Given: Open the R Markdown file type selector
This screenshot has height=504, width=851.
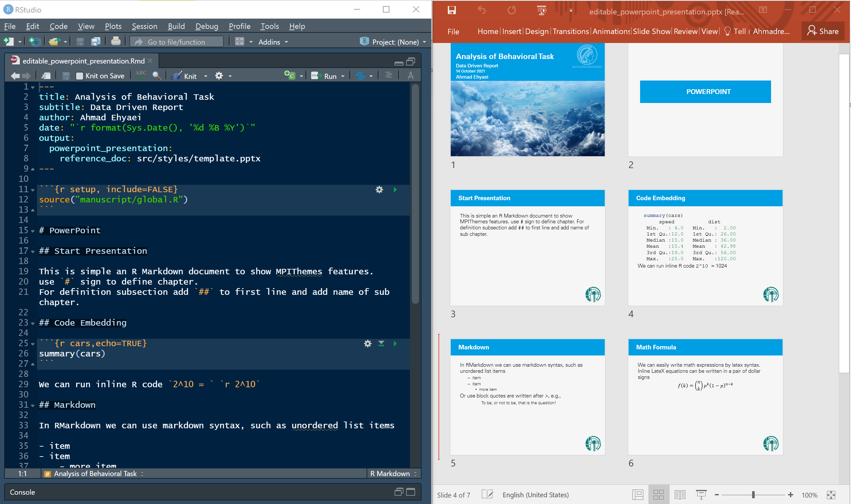Looking at the screenshot, I should [394, 474].
